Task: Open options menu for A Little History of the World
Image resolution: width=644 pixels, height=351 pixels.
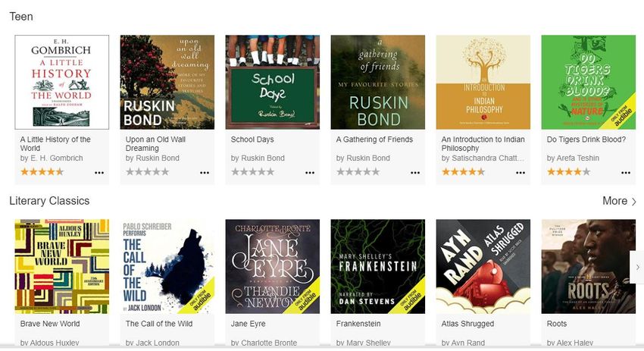Action: pos(99,173)
